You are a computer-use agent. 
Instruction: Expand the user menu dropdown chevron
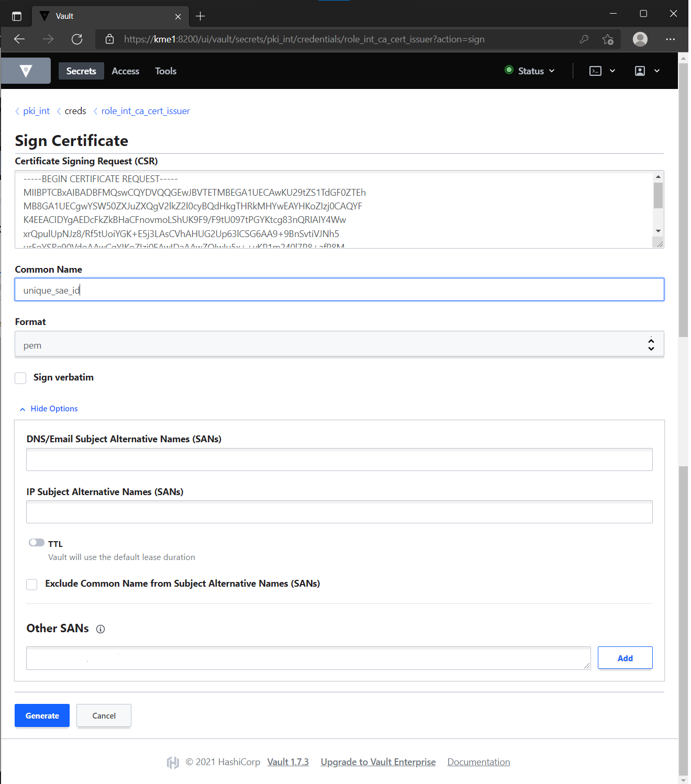(657, 71)
